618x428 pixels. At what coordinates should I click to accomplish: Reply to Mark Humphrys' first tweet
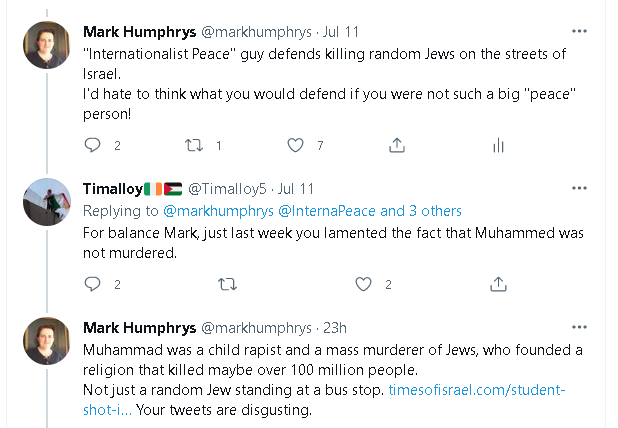92,145
